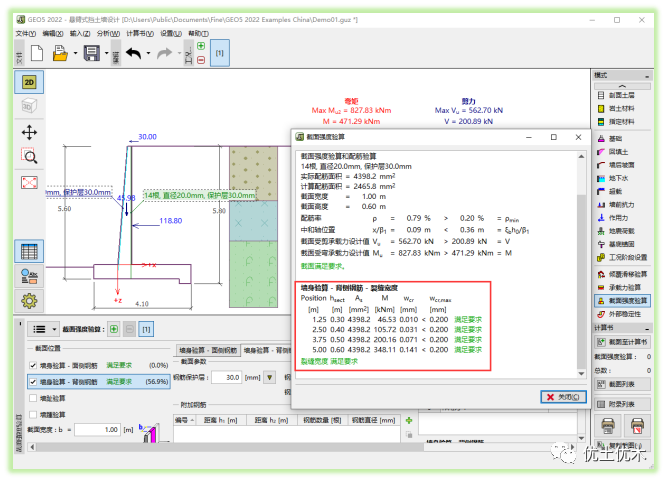The image size is (668, 483).
Task: Open the 分析 menu
Action: [108, 33]
